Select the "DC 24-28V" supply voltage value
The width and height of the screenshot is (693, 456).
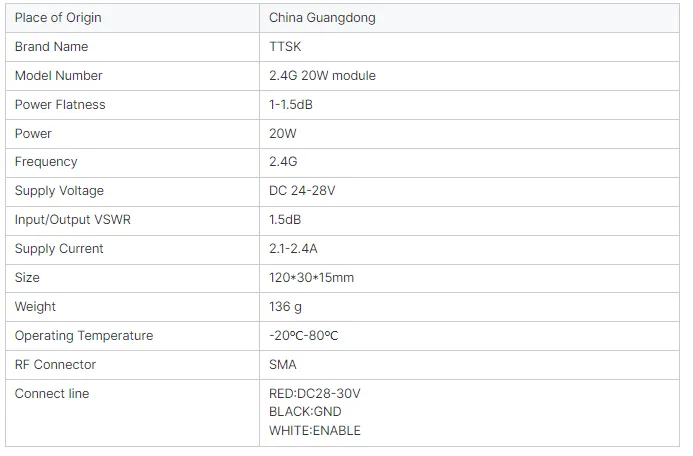point(303,191)
